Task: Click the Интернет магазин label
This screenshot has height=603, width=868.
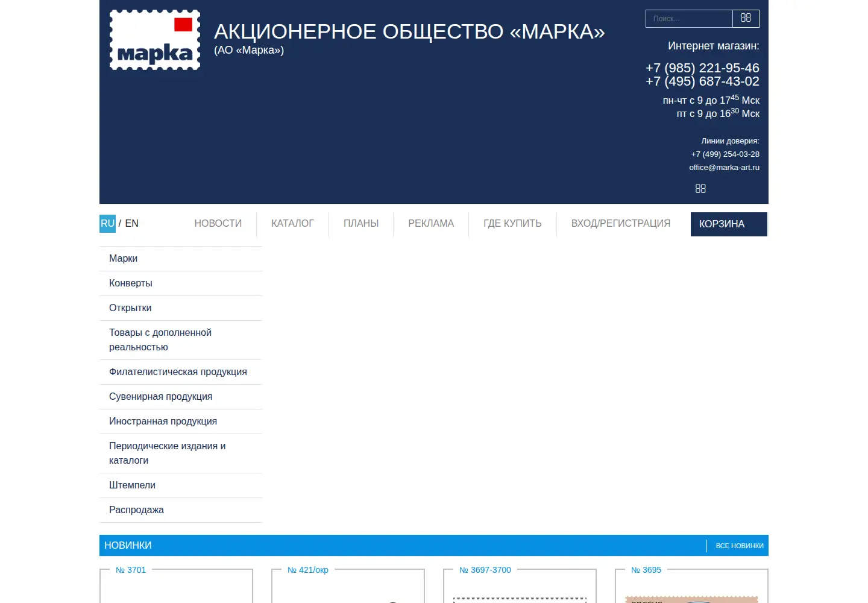Action: click(x=714, y=46)
